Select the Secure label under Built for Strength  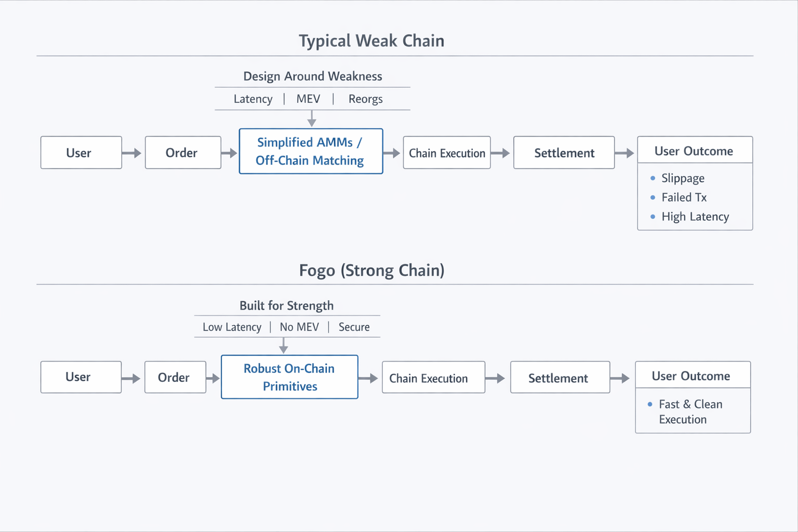coord(354,327)
